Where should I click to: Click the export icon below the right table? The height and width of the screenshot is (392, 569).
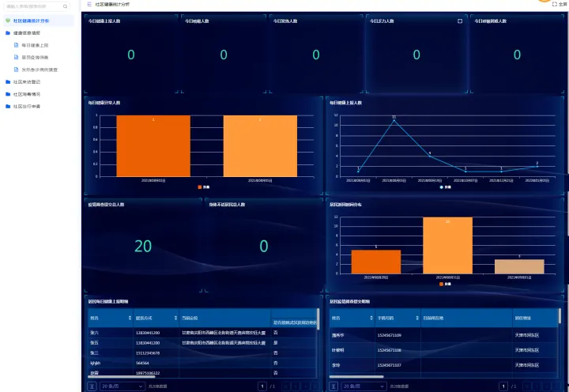coord(333,386)
